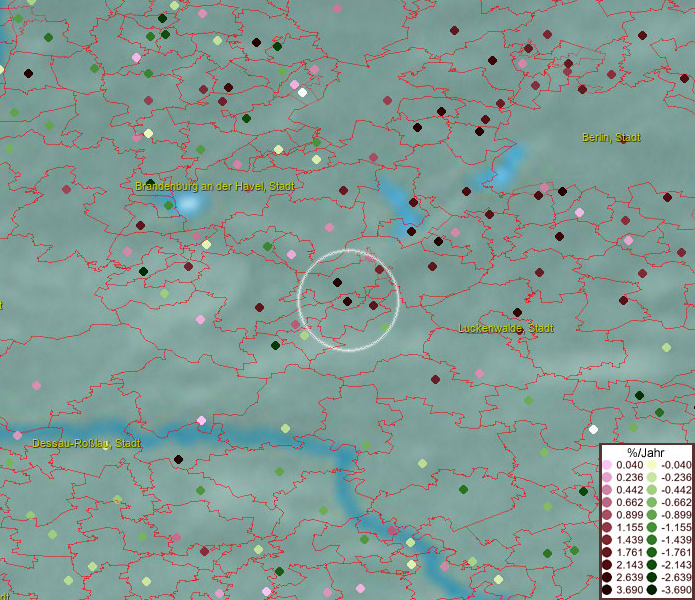This screenshot has width=695, height=600.
Task: Click the 1.439 legend color swatch
Action: (x=607, y=540)
